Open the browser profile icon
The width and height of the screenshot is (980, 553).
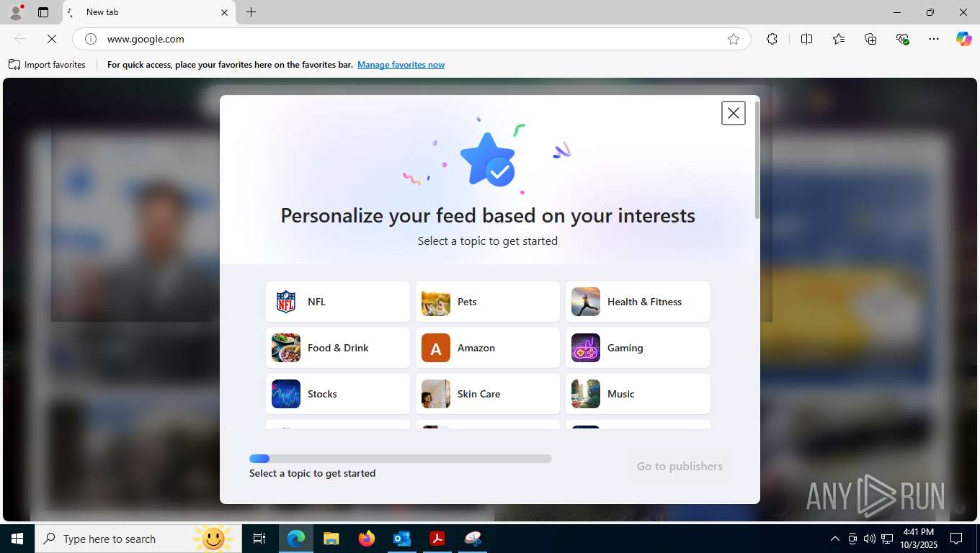(x=16, y=12)
